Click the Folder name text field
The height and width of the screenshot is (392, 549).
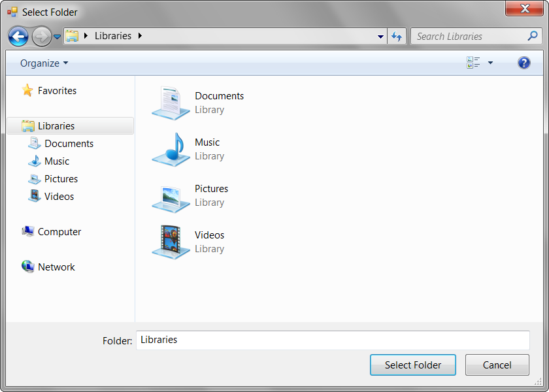[x=332, y=340]
